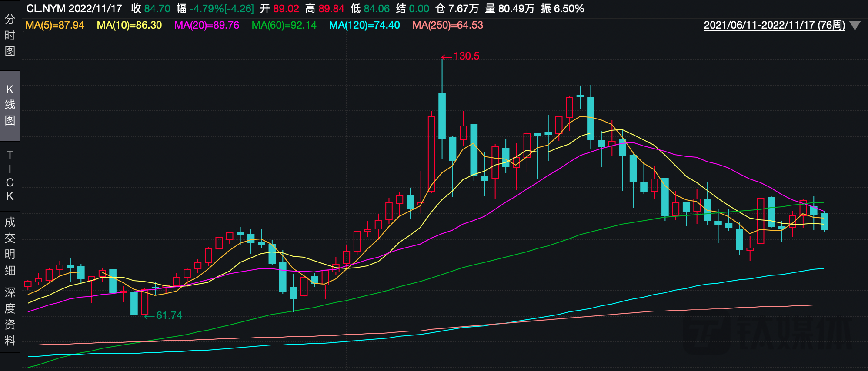Open the TICK view in sidebar
Viewport: 868px width, 371px height.
click(10, 176)
